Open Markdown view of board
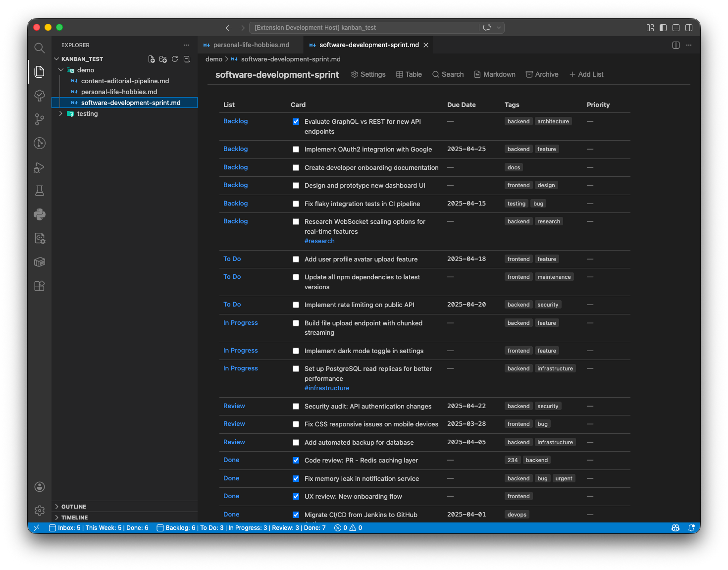728x570 pixels. point(495,74)
